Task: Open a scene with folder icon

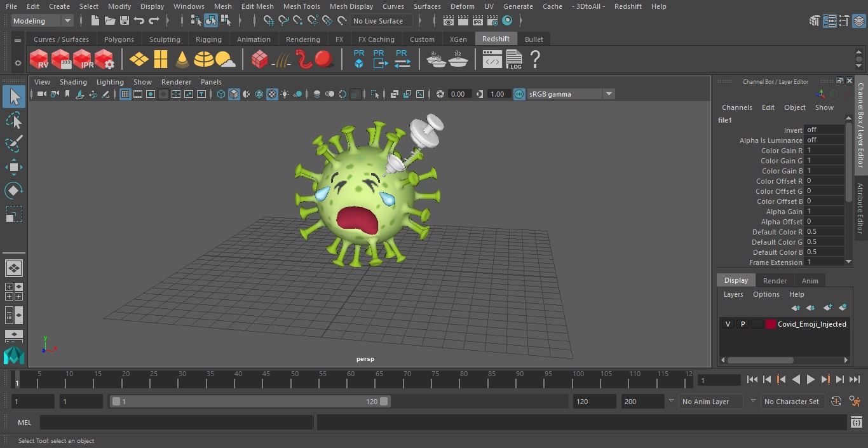Action: pos(109,21)
